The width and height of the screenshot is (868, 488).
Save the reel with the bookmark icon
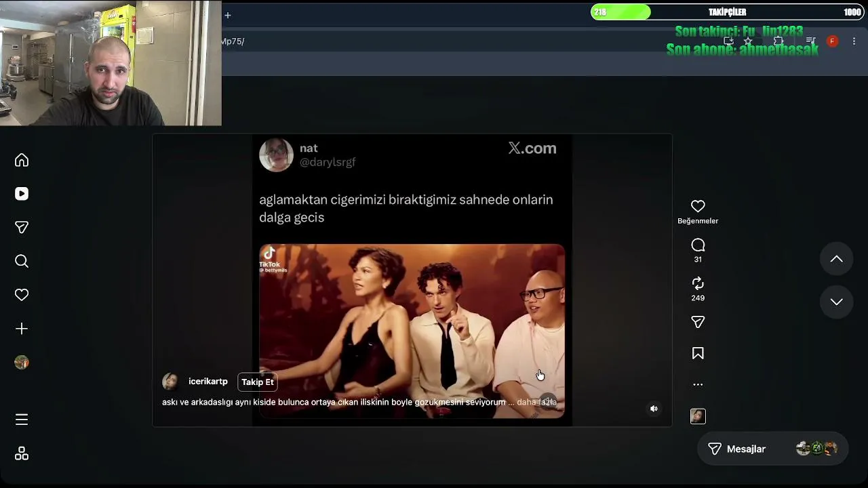pyautogui.click(x=698, y=353)
